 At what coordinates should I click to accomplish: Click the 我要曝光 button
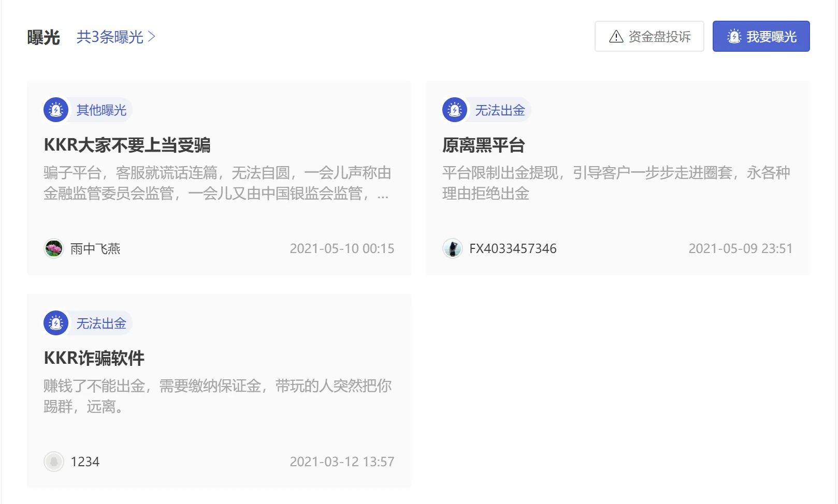[x=761, y=36]
